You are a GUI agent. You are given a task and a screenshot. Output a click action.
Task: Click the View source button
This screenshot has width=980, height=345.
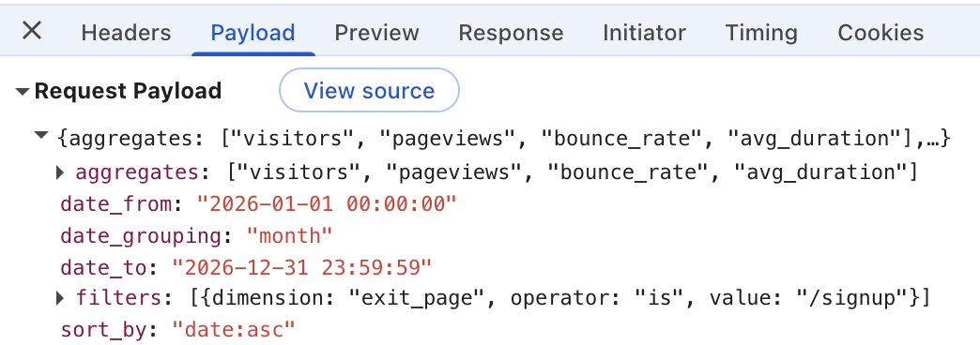coord(369,90)
